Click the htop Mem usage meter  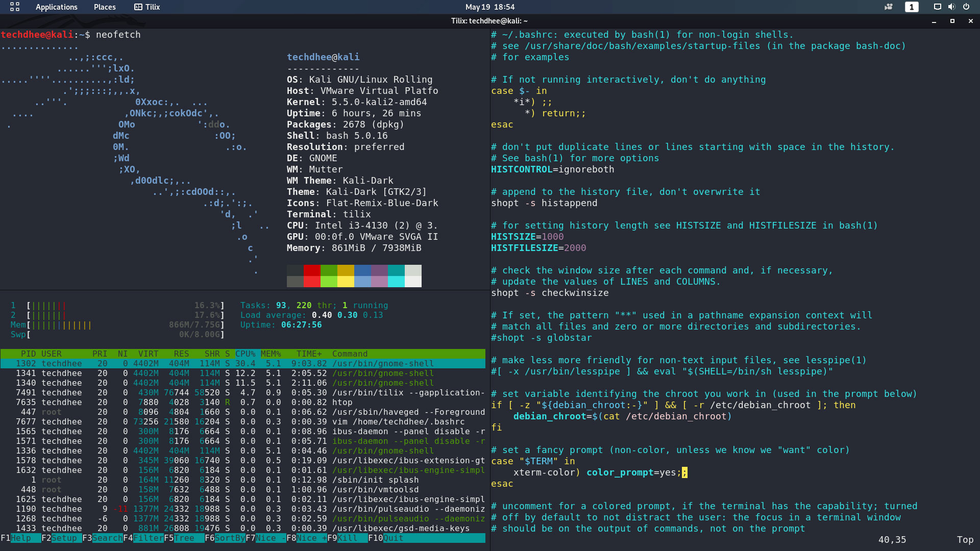coord(117,325)
